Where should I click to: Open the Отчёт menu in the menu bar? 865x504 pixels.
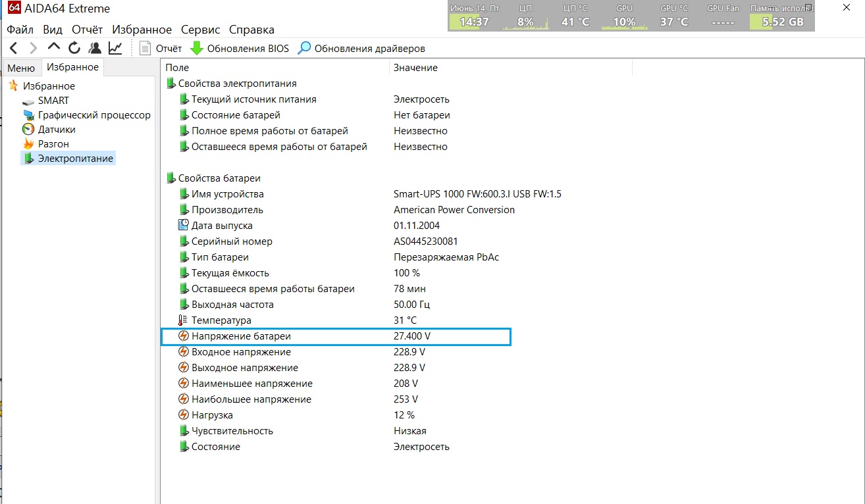tap(88, 30)
